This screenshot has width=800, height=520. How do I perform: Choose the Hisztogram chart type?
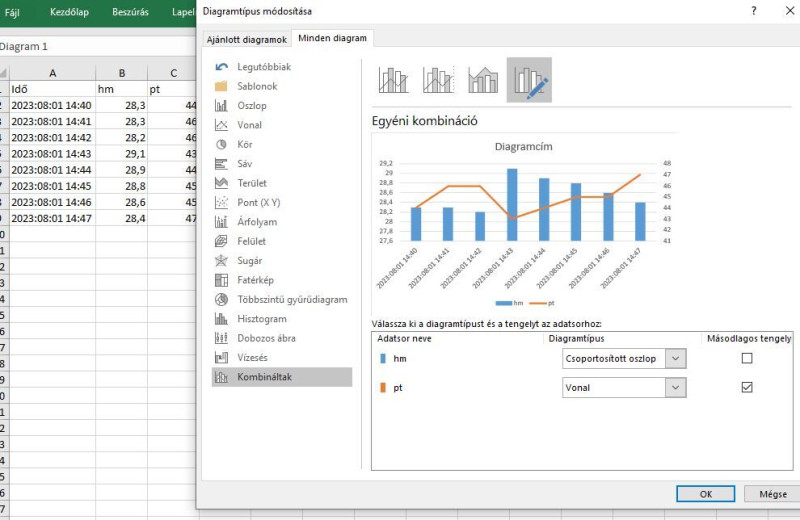(x=282, y=319)
